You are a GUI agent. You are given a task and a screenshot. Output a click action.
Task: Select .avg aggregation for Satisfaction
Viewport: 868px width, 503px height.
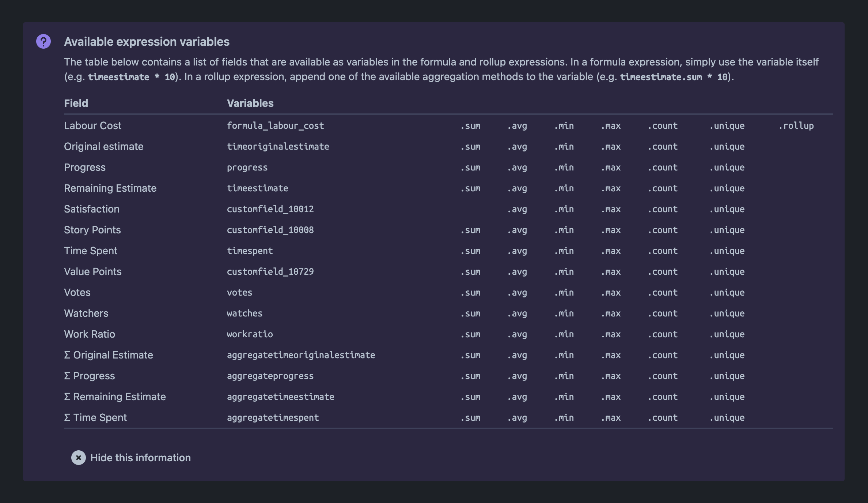tap(517, 209)
